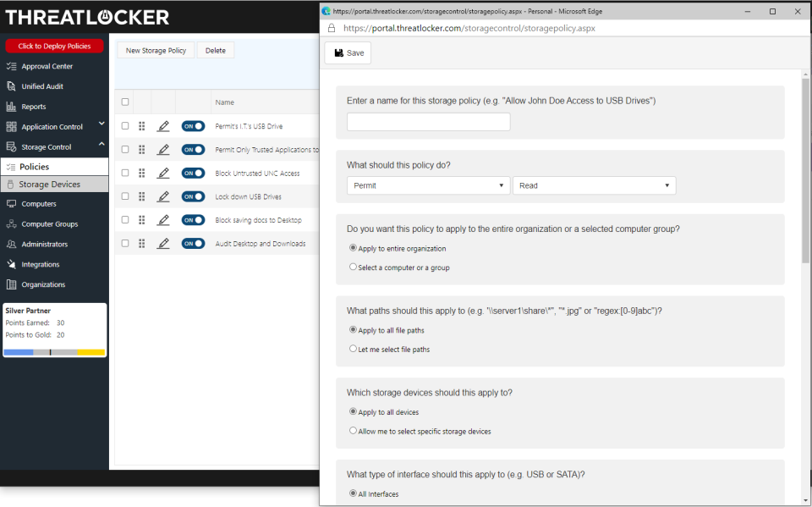Edit Block Untrusted UNC Access policy pencil
This screenshot has width=812, height=507.
(163, 174)
